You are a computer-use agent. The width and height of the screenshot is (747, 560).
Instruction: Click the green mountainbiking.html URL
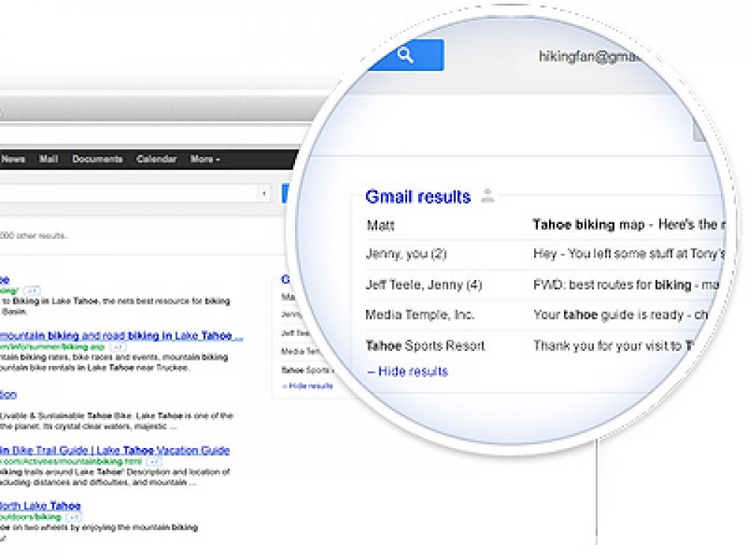point(71,461)
